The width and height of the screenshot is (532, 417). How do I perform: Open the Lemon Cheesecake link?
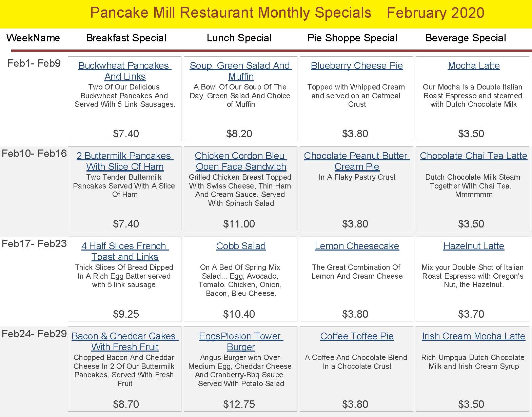click(357, 246)
